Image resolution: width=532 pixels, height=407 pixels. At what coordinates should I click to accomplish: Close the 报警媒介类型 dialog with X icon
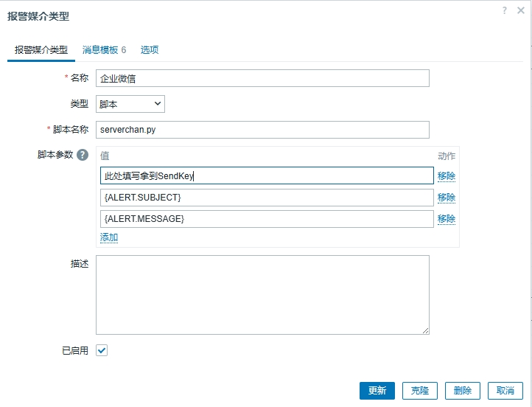point(519,10)
